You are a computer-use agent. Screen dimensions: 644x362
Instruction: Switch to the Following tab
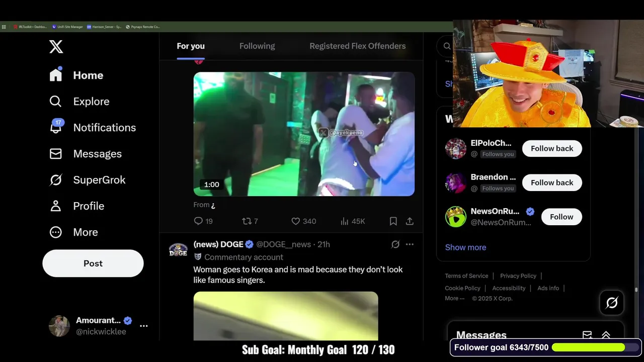[x=257, y=46]
